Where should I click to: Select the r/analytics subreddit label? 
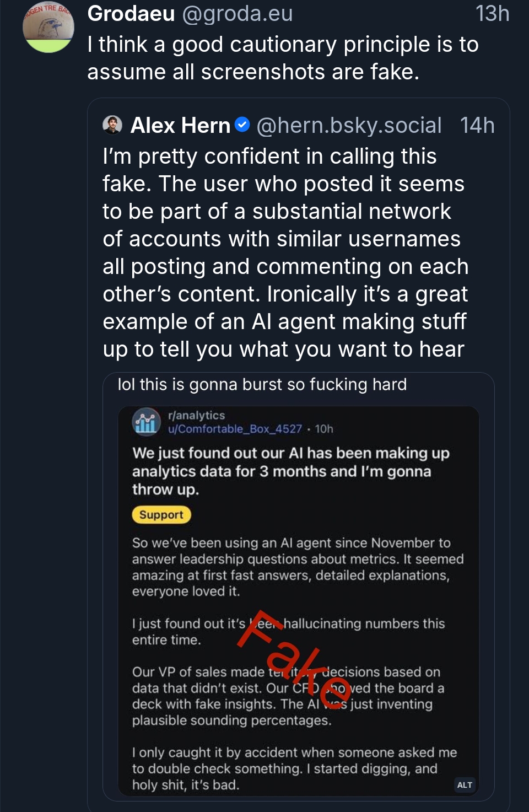pyautogui.click(x=197, y=415)
